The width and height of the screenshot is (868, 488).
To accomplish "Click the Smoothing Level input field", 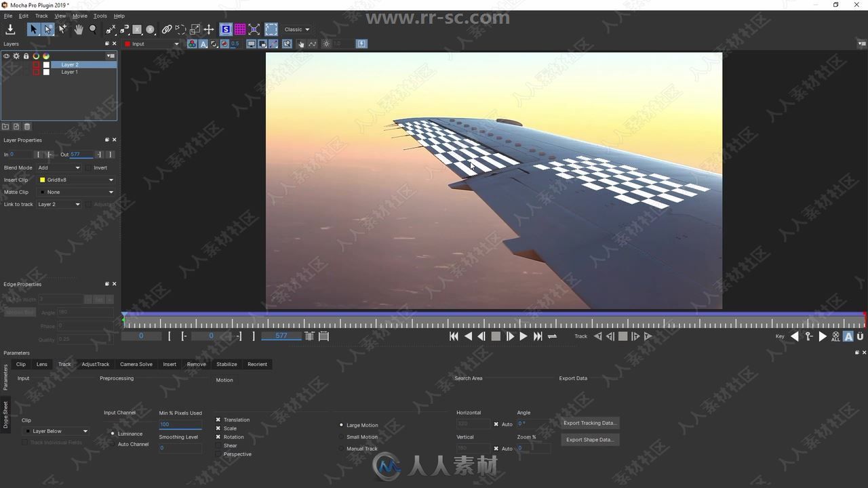I will [180, 448].
